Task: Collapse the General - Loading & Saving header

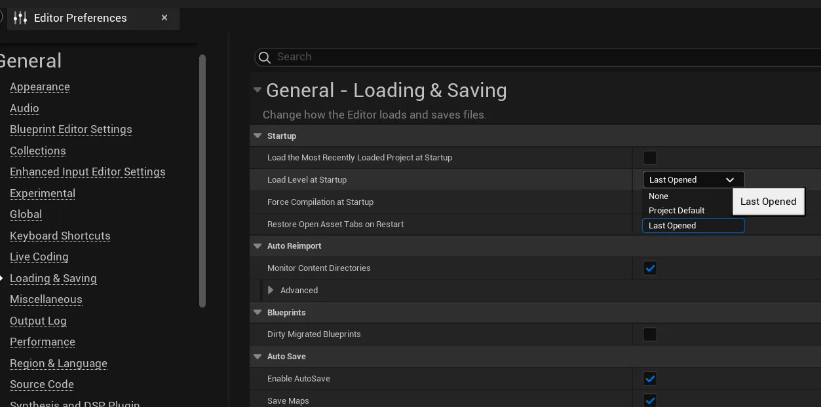Action: (x=257, y=90)
